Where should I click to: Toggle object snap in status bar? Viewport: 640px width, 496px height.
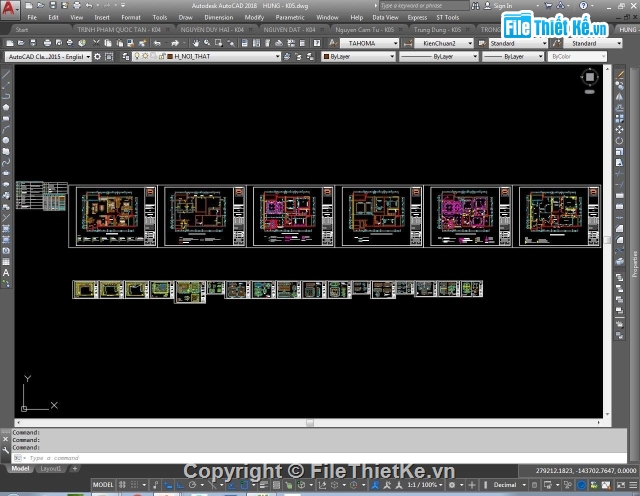pos(244,485)
